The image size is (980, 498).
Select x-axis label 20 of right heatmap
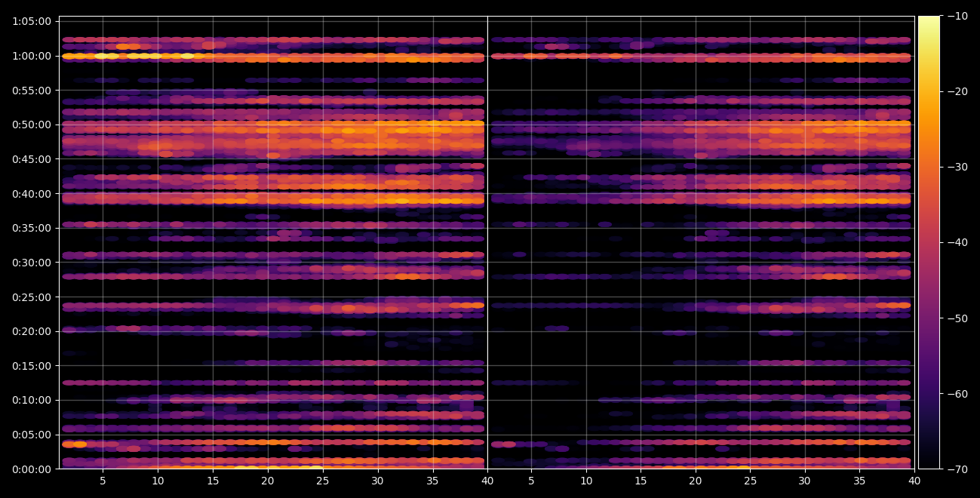coord(696,481)
